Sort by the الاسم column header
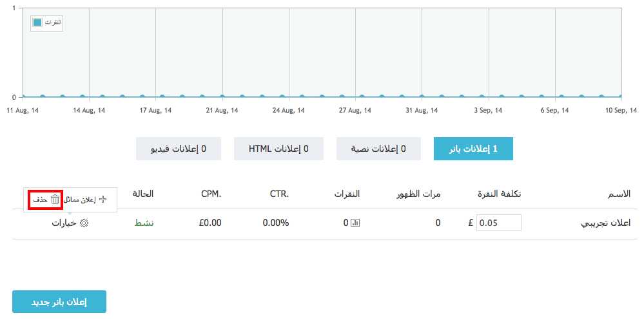The height and width of the screenshot is (327, 644). click(620, 194)
